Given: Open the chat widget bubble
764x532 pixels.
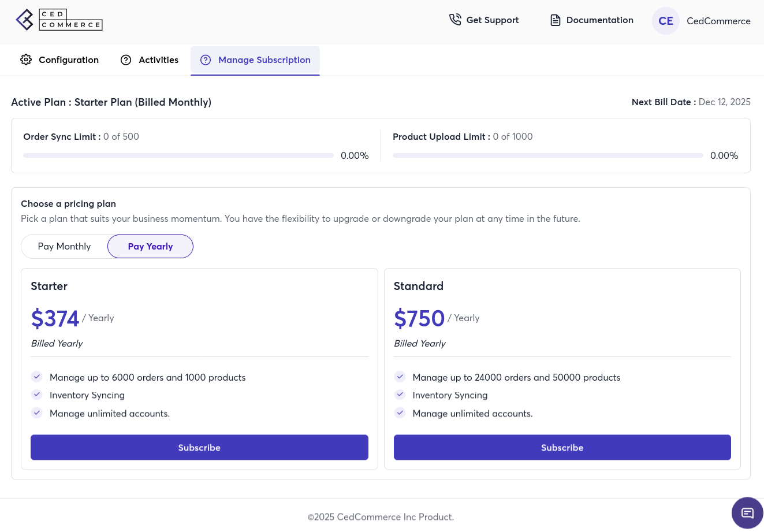Looking at the screenshot, I should pos(747,513).
